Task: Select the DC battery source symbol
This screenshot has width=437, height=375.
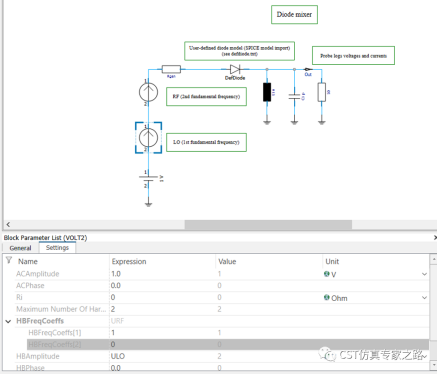Action: pyautogui.click(x=148, y=179)
